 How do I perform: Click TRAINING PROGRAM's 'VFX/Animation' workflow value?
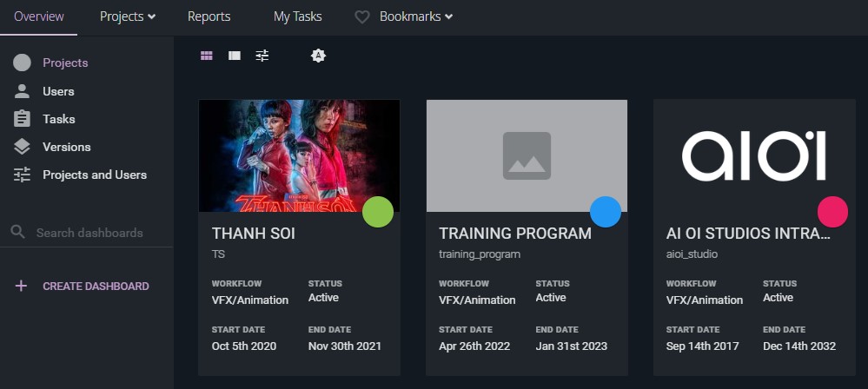tap(477, 300)
